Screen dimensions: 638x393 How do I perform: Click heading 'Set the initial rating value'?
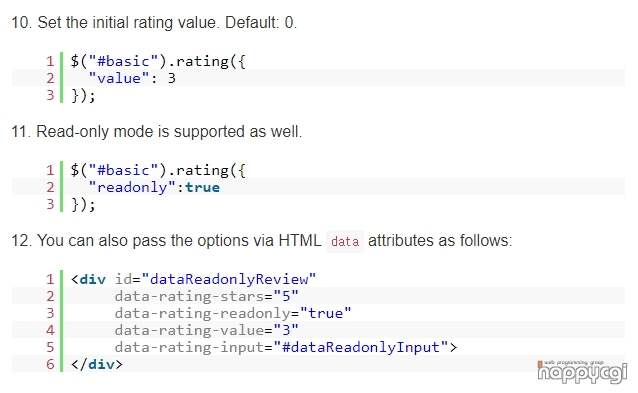[x=154, y=23]
